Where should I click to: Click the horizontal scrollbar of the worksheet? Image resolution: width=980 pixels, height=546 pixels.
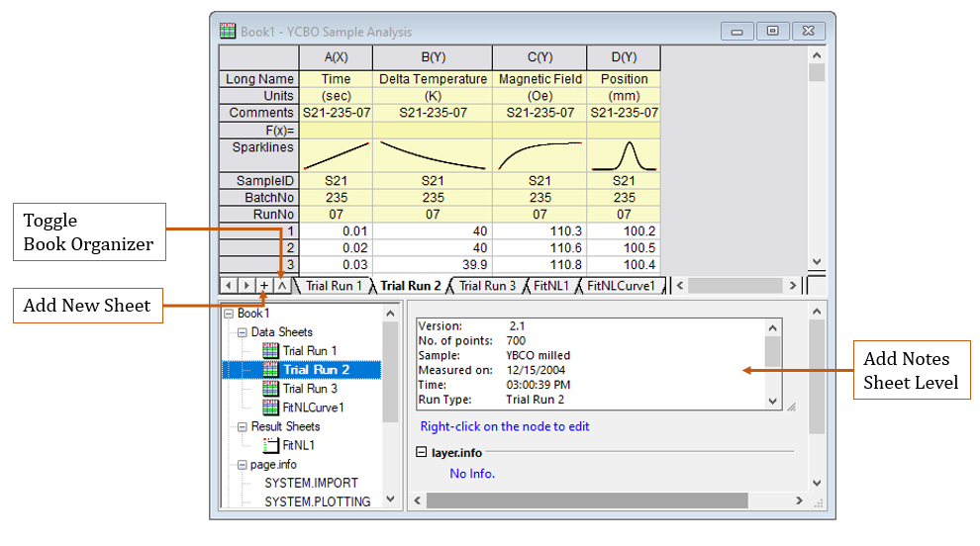coord(736,286)
